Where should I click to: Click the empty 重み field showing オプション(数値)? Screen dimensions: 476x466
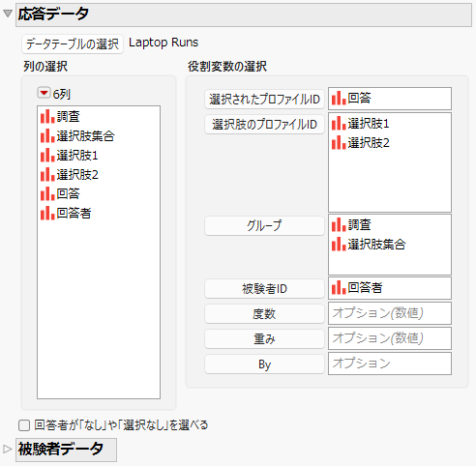click(x=390, y=338)
